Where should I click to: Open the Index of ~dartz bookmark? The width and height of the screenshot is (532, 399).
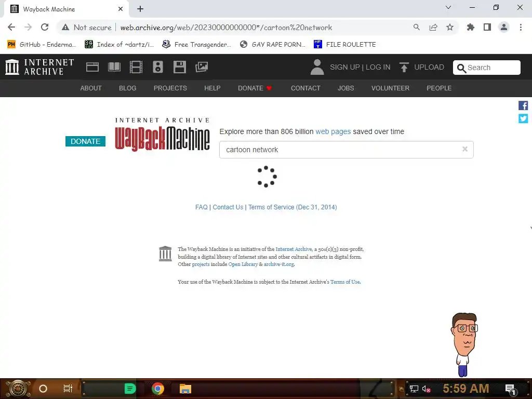(x=119, y=45)
